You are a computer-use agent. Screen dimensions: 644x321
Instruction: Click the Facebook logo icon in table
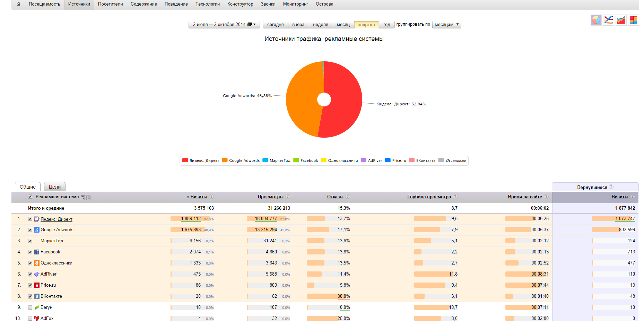[36, 252]
